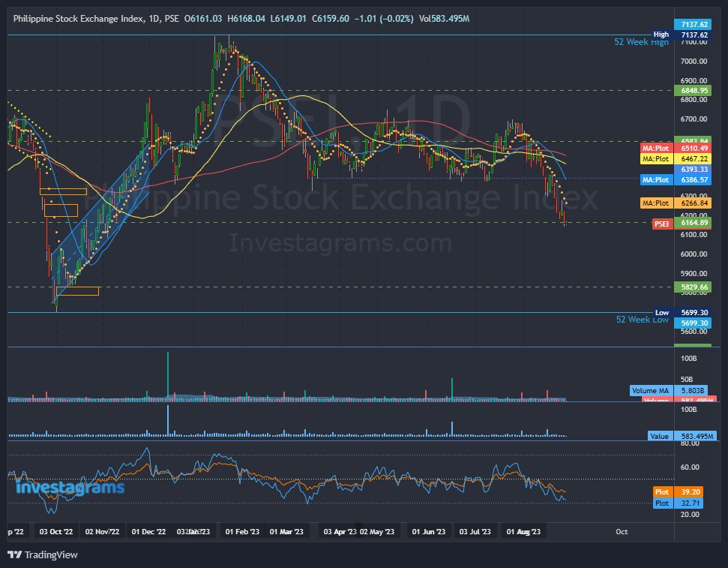The height and width of the screenshot is (568, 728).
Task: Click the green 5829.66 price label
Action: (692, 287)
